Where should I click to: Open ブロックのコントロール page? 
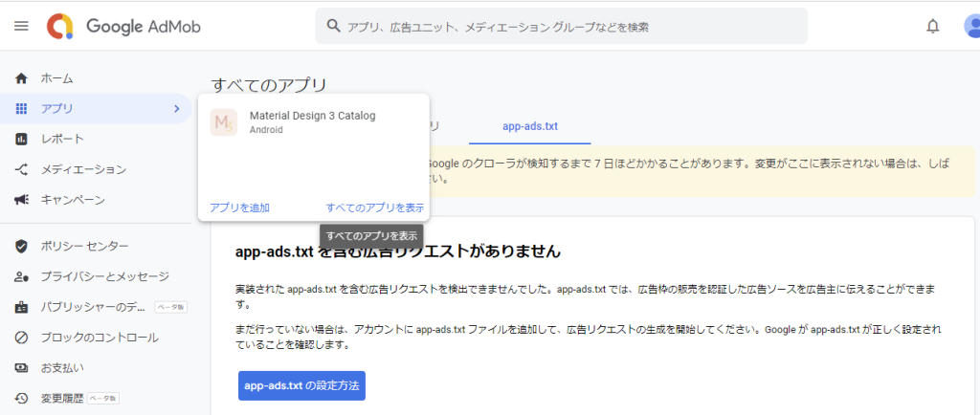coord(99,338)
